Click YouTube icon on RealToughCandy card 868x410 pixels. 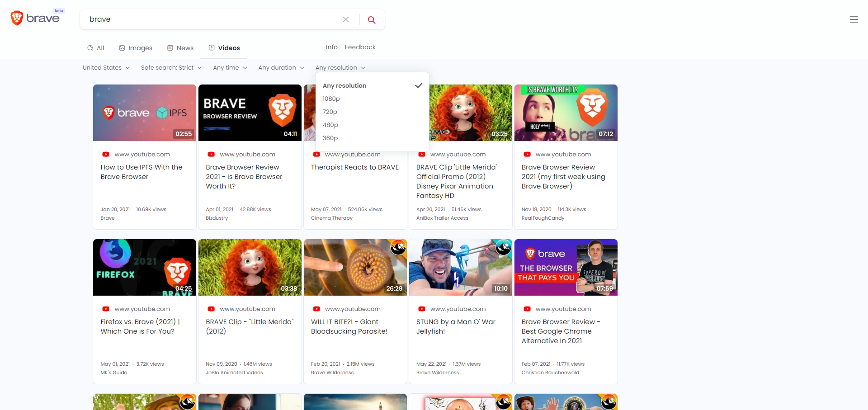pos(527,154)
